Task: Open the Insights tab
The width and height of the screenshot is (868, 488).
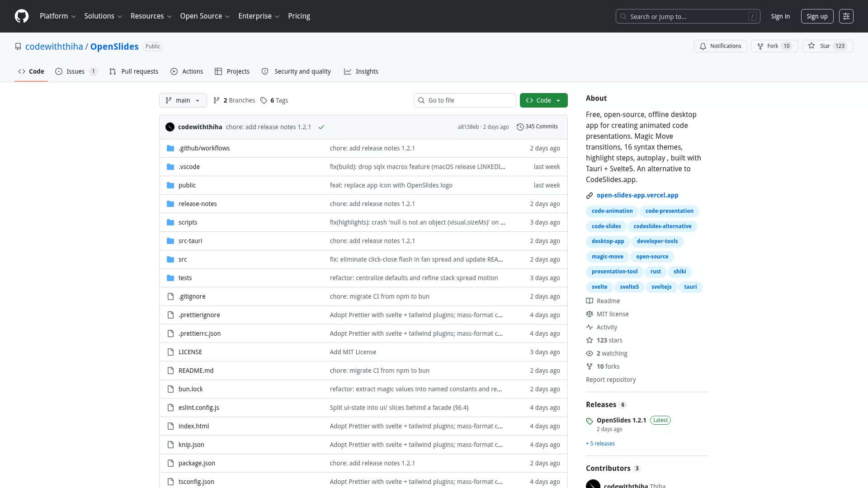Action: pyautogui.click(x=361, y=71)
